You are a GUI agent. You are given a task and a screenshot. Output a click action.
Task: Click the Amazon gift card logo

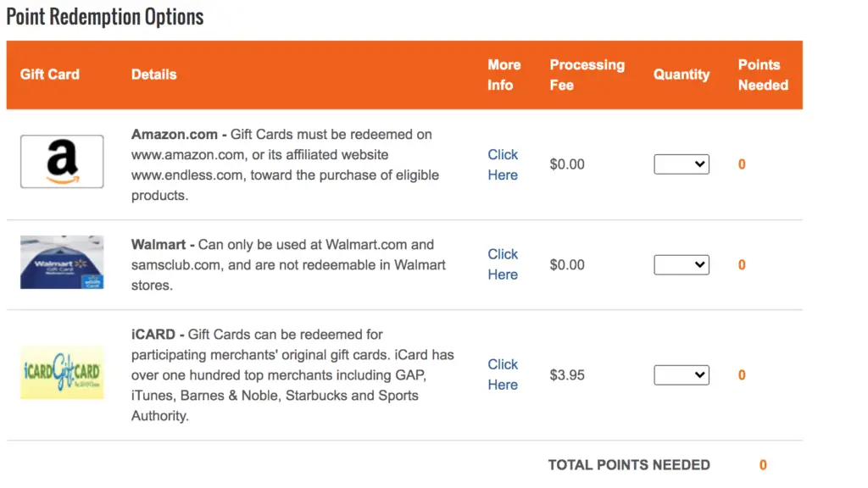[x=62, y=162]
